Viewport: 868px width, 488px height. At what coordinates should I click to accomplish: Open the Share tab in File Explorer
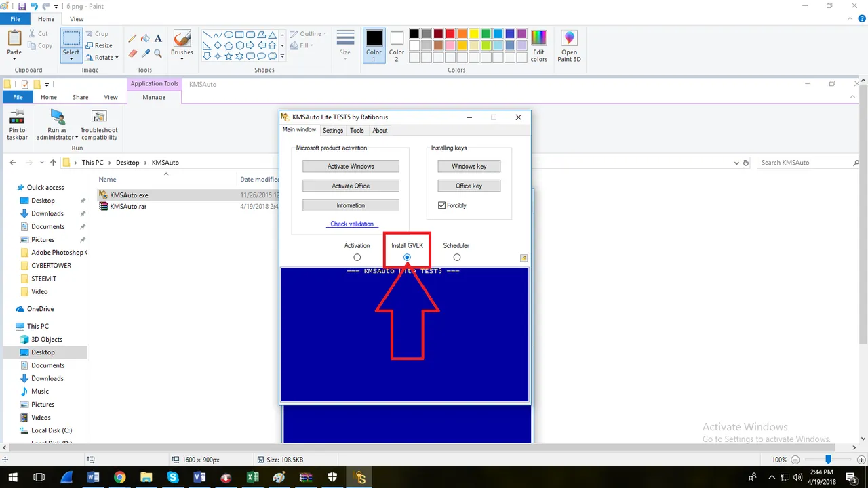pyautogui.click(x=81, y=97)
